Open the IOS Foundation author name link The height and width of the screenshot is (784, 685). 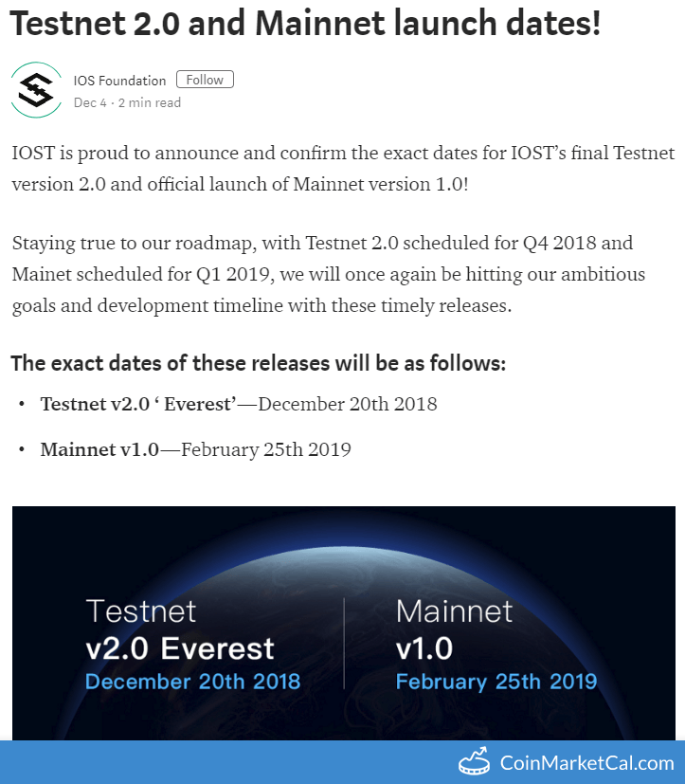click(x=119, y=81)
